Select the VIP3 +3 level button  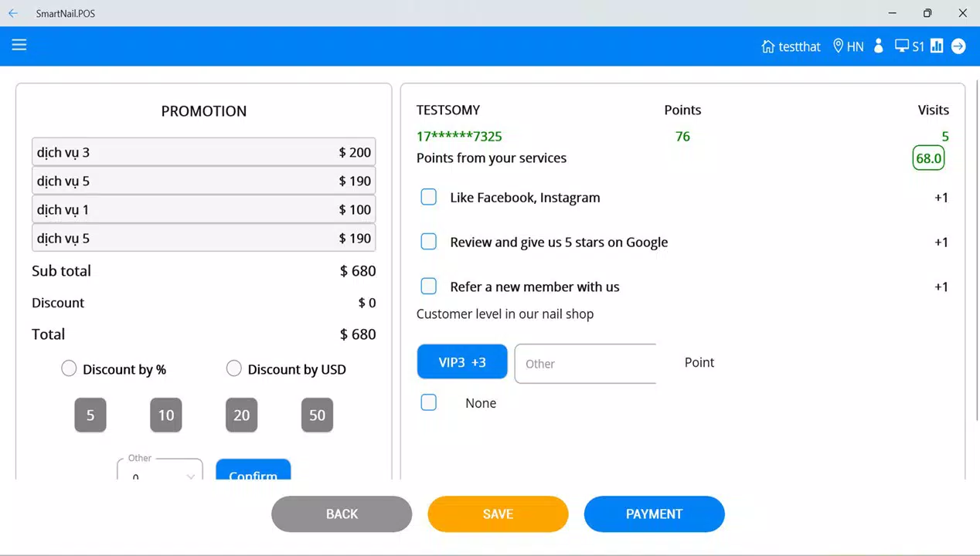[x=462, y=362]
